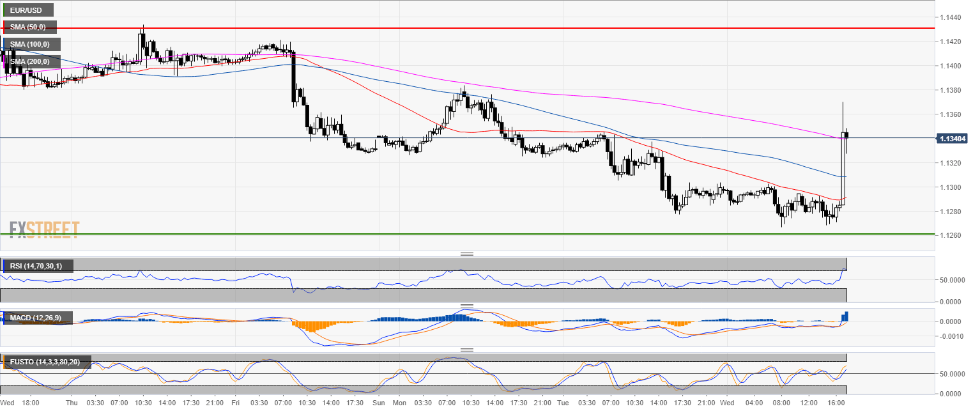The width and height of the screenshot is (980, 411).
Task: Click the 'Sun' date label on time axis
Action: [378, 403]
